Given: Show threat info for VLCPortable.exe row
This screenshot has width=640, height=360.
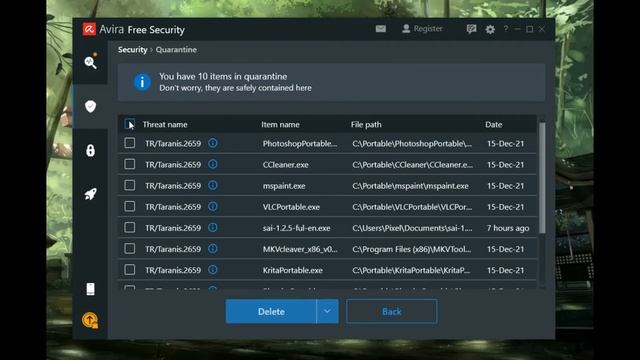Looking at the screenshot, I should [x=213, y=207].
